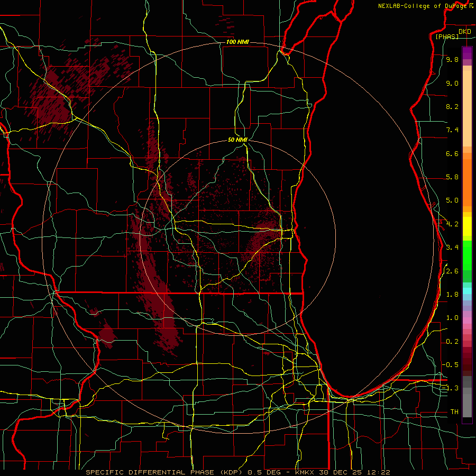The width and height of the screenshot is (476, 476).
Task: Click the 5.8 value on color scale
Action: (x=452, y=177)
